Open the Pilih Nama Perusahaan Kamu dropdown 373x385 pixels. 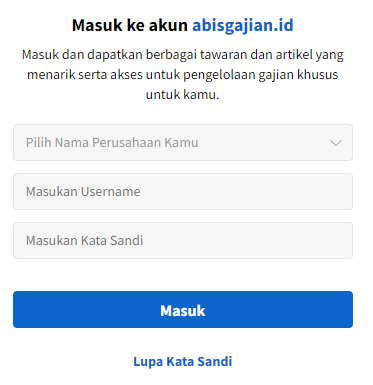coord(183,143)
